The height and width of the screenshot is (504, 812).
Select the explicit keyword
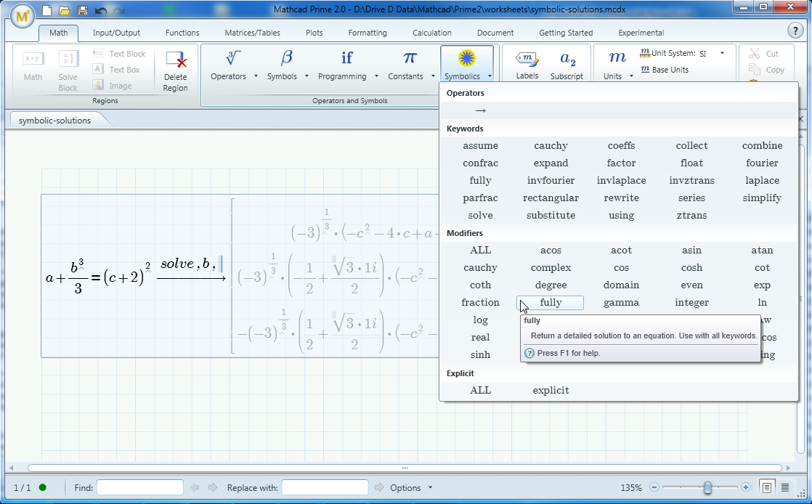(x=551, y=390)
